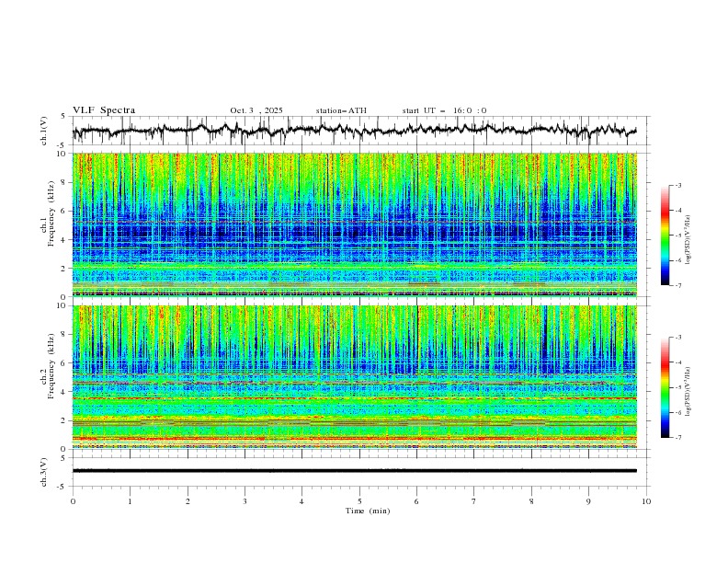
Task: Click the ch.3 flat black signal trace
Action: (354, 471)
